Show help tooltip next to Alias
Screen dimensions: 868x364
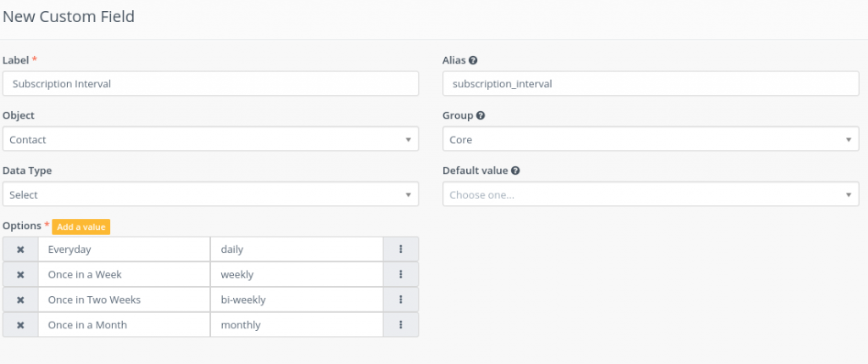473,60
